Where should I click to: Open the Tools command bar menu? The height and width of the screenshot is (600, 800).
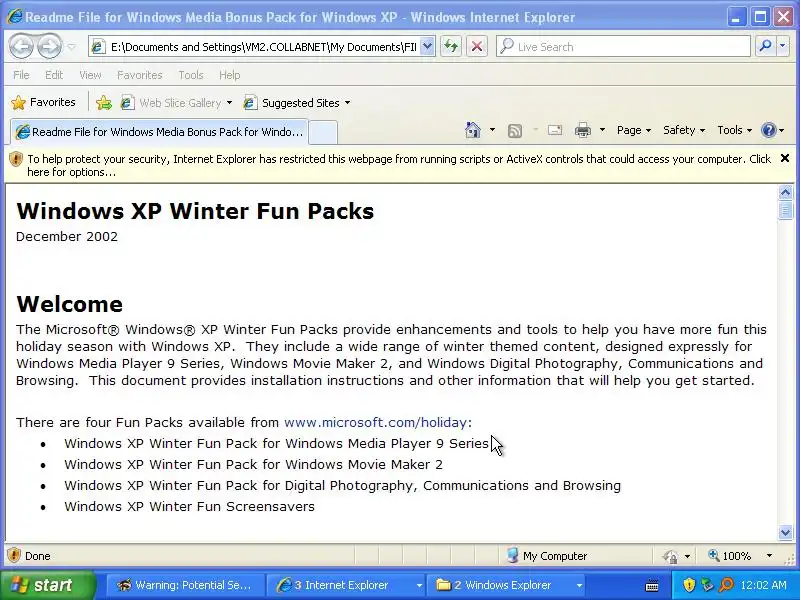(735, 130)
